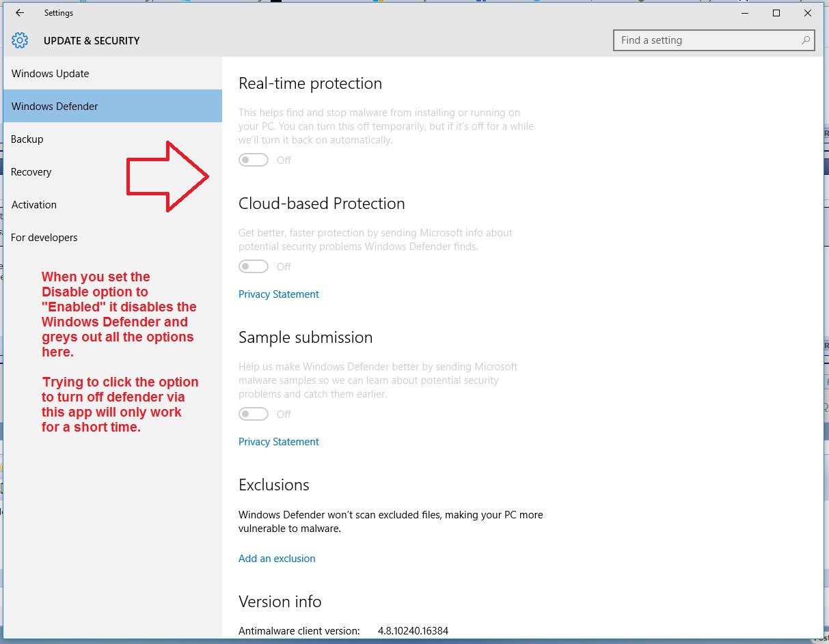Click the Real-time protection heading
This screenshot has width=829, height=644.
(x=310, y=84)
